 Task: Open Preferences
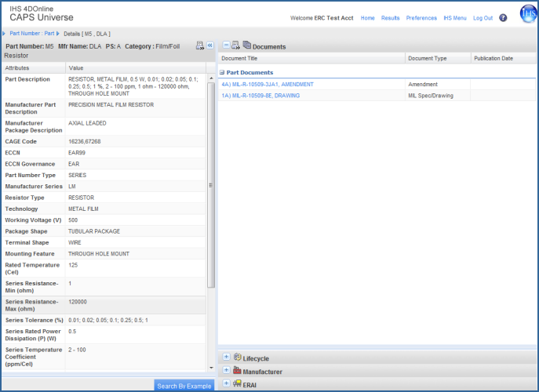pyautogui.click(x=421, y=18)
